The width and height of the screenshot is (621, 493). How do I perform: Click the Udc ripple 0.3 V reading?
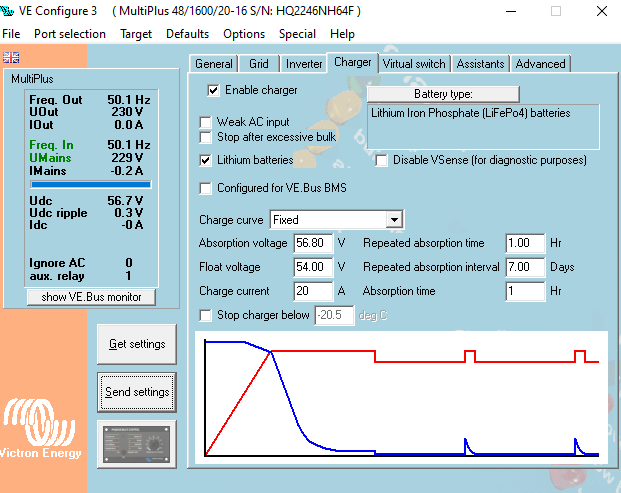pos(129,213)
